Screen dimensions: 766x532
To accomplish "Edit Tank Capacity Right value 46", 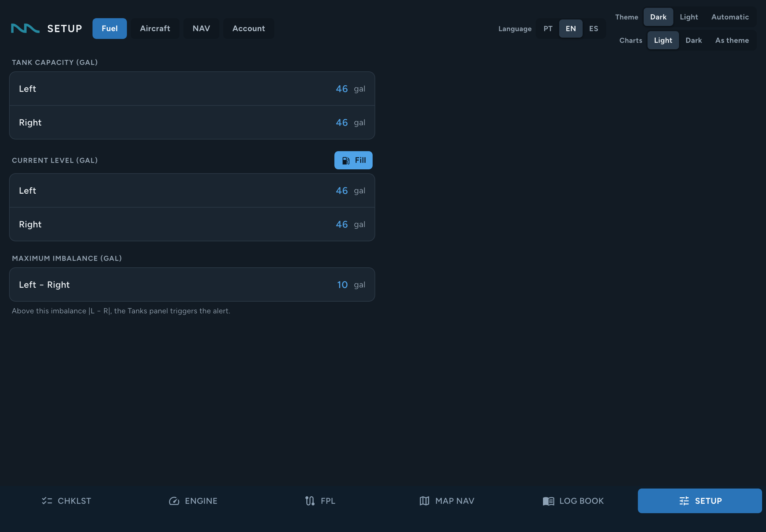I will (341, 122).
